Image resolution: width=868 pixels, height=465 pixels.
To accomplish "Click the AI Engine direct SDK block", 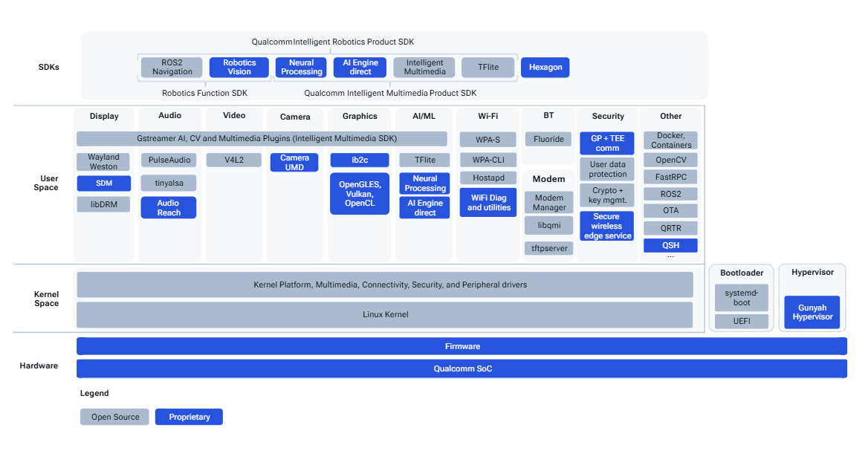I will coord(360,67).
